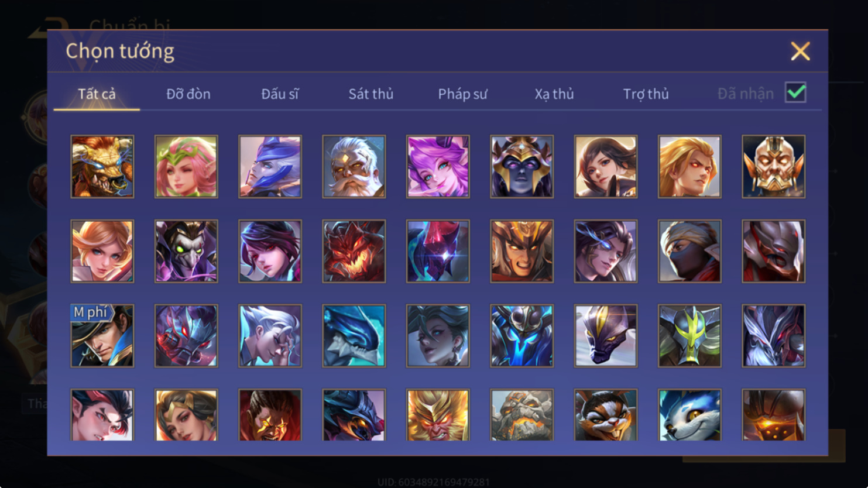Select the golden monkey king hero portrait
Screen dimensions: 868x488
(438, 415)
